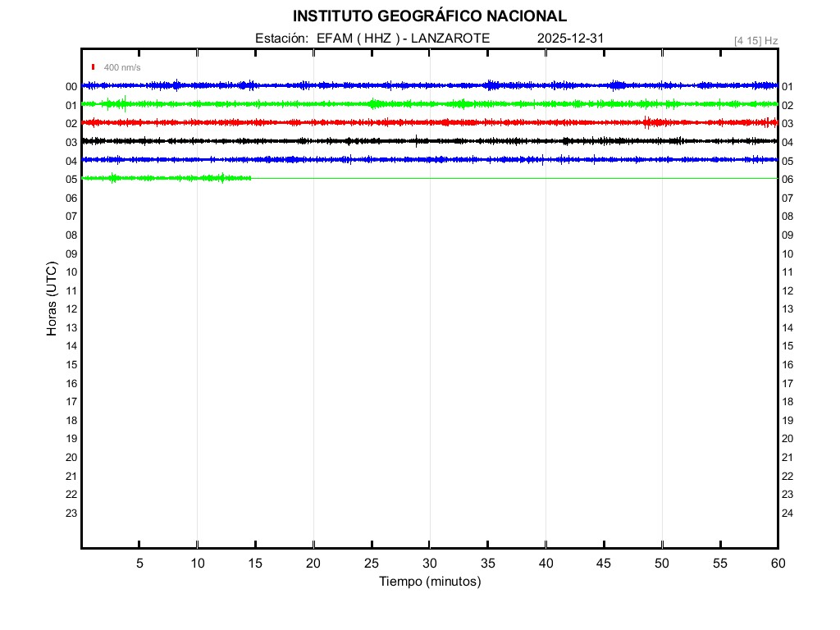Screen dimensions: 840x630
Task: Click the 23 hour label on left axis
Action: [71, 514]
